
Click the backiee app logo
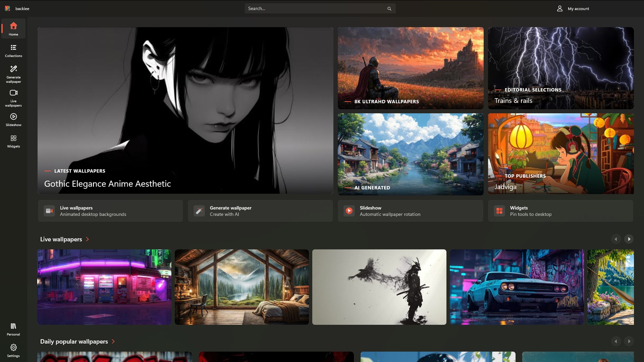[x=7, y=8]
